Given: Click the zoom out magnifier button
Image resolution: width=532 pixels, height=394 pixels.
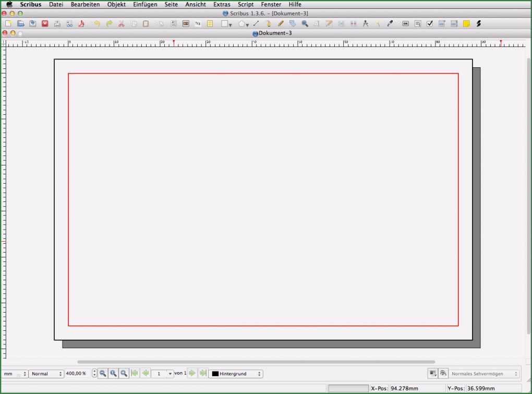Looking at the screenshot, I should pyautogui.click(x=103, y=374).
